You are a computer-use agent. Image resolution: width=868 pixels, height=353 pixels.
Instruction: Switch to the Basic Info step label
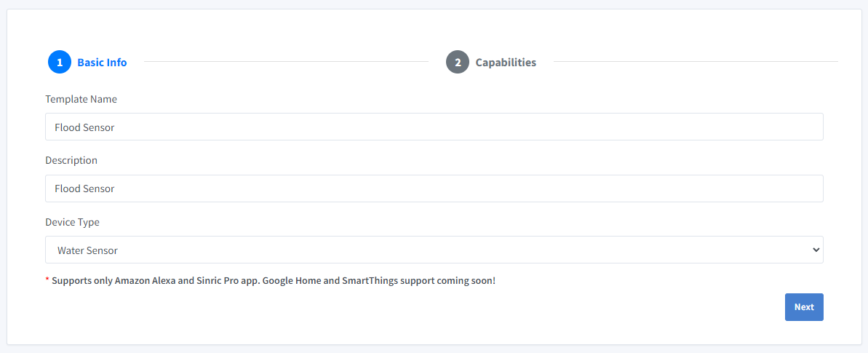(102, 63)
